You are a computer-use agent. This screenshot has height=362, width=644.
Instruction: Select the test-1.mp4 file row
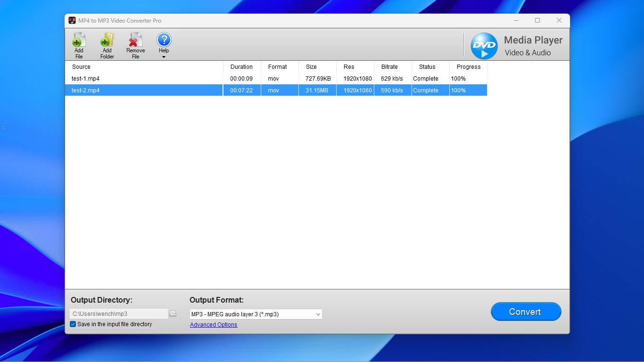click(x=276, y=79)
